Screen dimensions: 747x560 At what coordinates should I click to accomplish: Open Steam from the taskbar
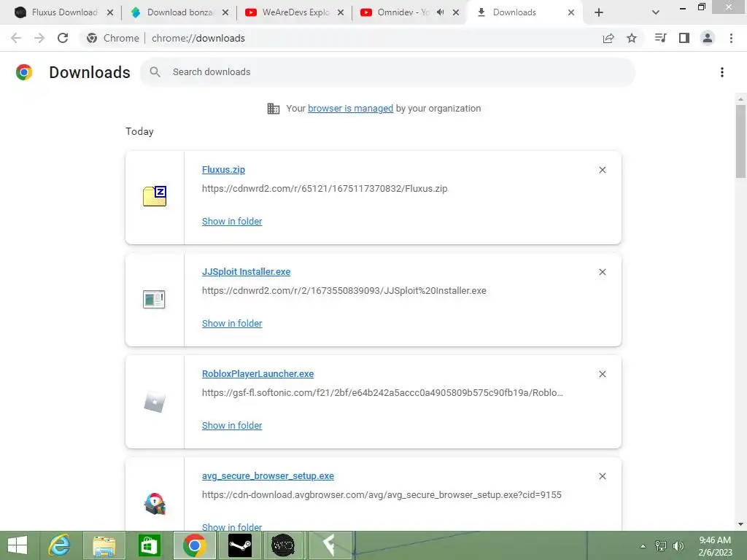(240, 545)
